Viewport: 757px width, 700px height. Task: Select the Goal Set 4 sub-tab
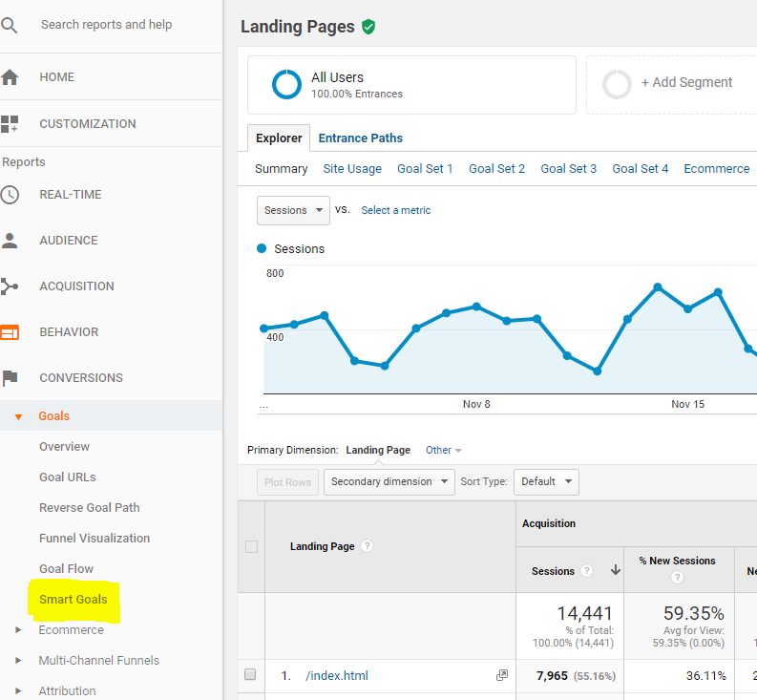tap(641, 169)
